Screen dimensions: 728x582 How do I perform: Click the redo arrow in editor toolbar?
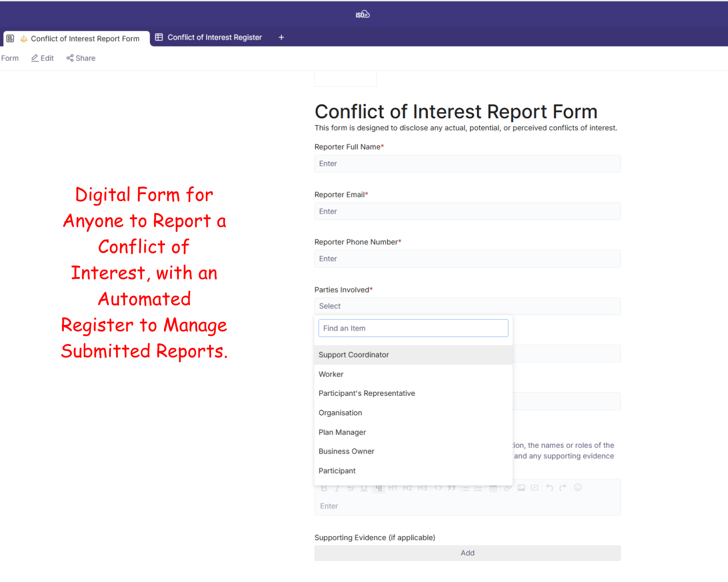tap(563, 487)
